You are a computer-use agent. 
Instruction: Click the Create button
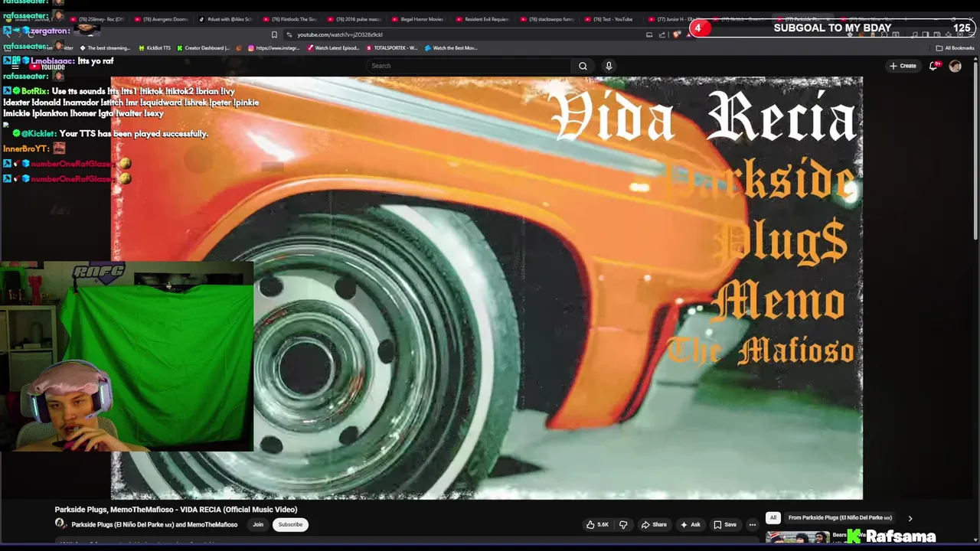click(x=903, y=66)
